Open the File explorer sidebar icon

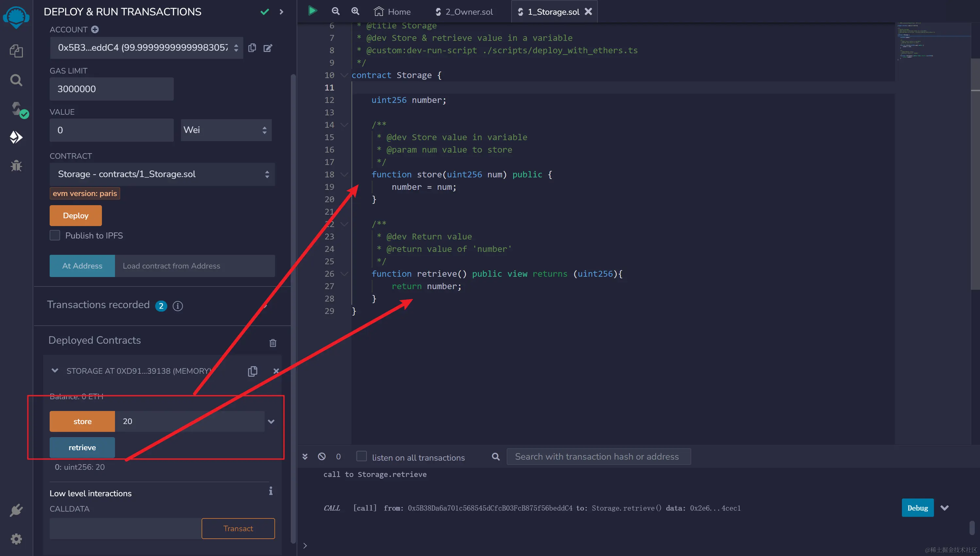tap(16, 51)
